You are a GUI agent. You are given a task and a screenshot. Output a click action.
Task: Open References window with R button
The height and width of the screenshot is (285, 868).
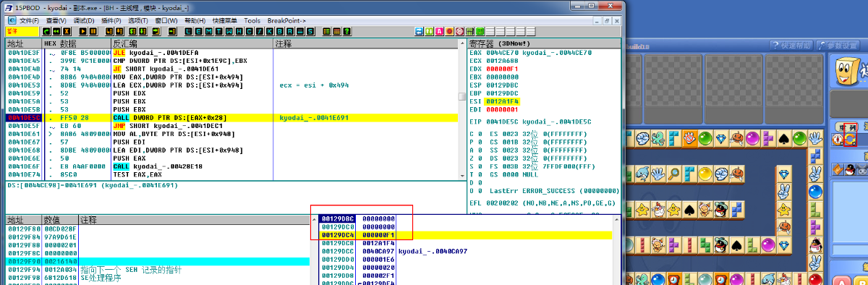point(289,31)
